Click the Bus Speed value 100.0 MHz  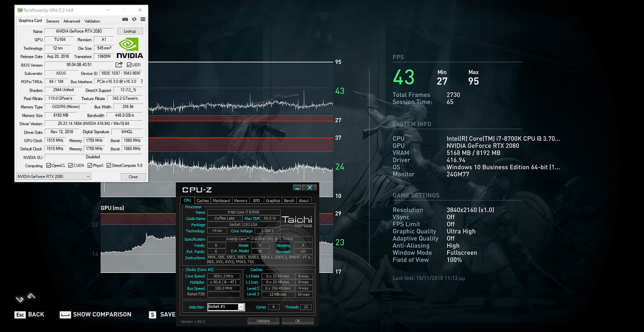(x=223, y=288)
